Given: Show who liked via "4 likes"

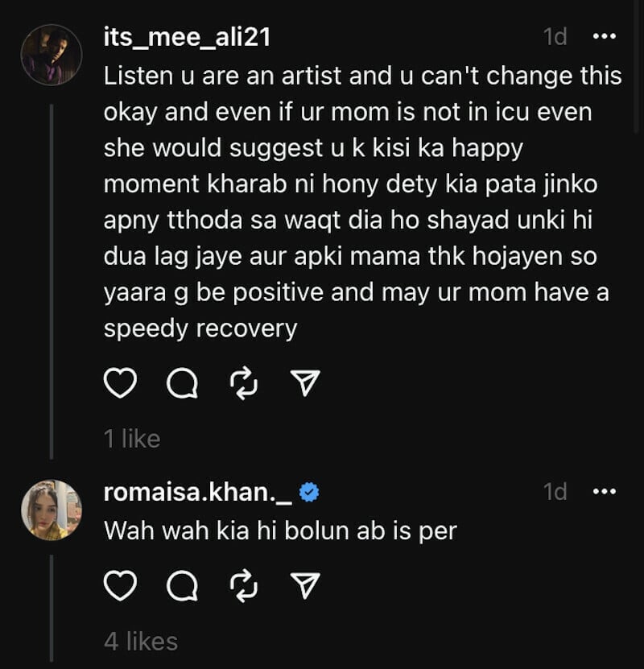Looking at the screenshot, I should click(140, 641).
